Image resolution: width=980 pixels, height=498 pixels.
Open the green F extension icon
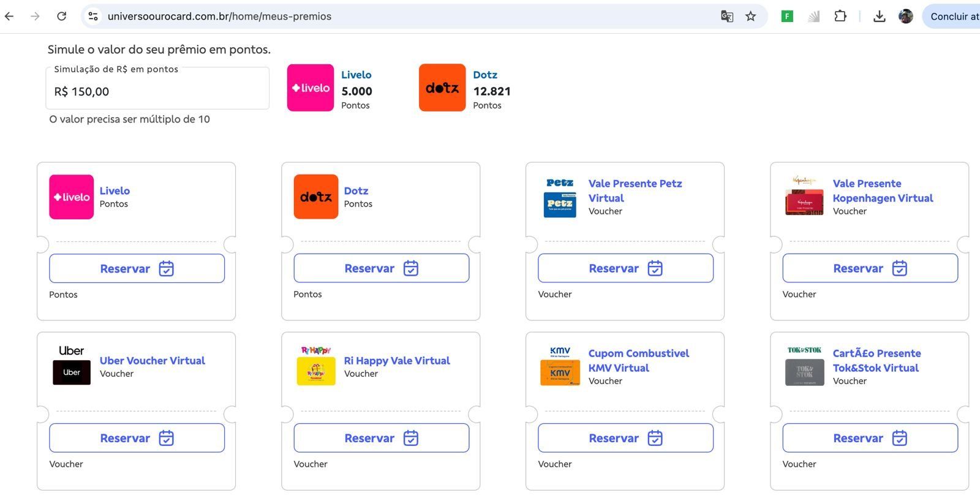787,17
